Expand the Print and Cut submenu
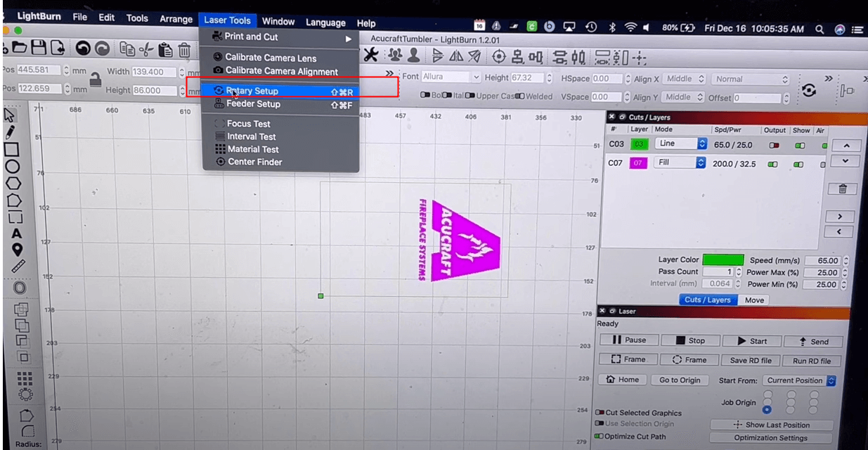The image size is (868, 450). (x=280, y=37)
